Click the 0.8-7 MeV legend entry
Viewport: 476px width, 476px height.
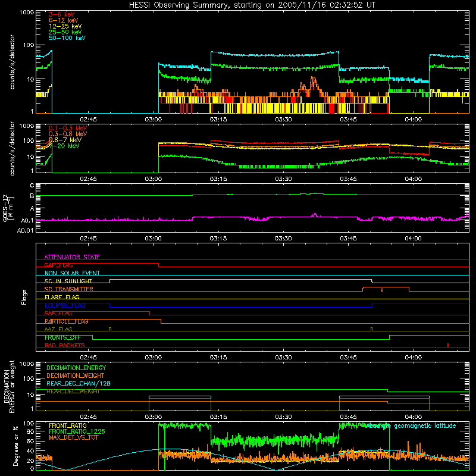point(65,140)
